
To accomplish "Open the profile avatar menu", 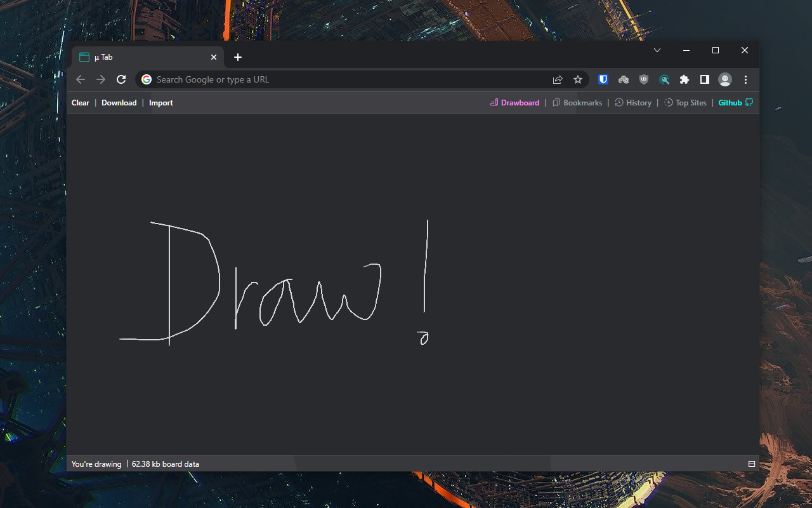I will (725, 79).
